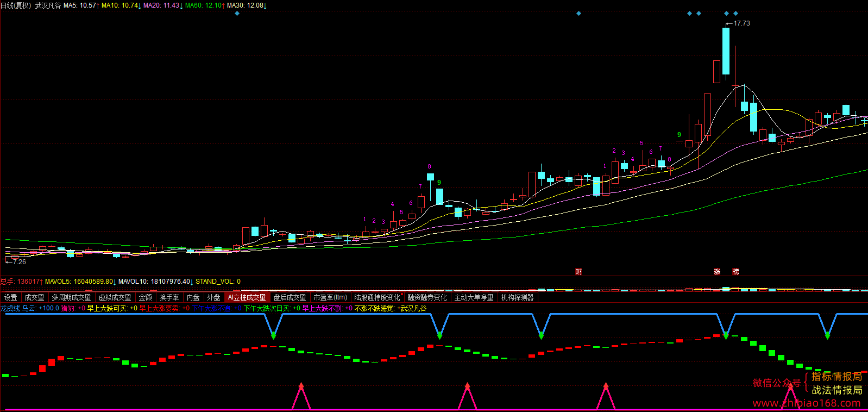868x412 pixels.
Task: Select the 多周期成交量 tab
Action: [x=71, y=297]
